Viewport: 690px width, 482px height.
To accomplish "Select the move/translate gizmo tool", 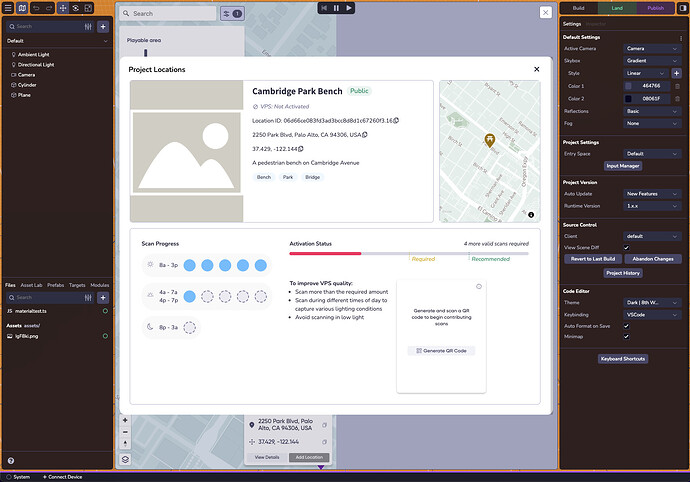I will click(63, 8).
